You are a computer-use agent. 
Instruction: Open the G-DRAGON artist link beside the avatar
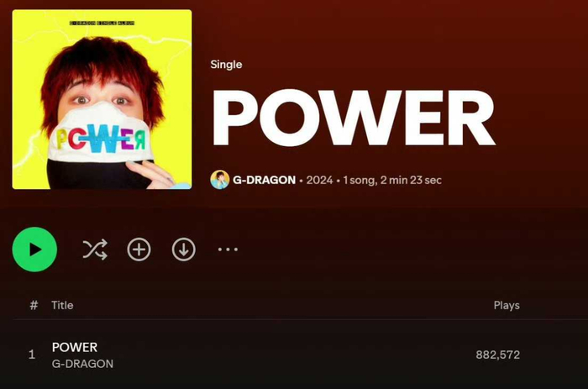(264, 180)
